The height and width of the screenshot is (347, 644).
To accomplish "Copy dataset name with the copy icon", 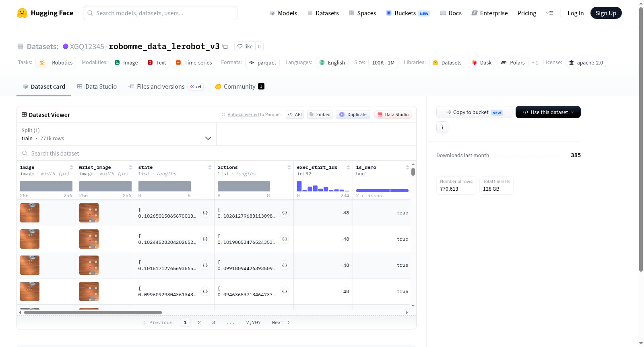I will (x=225, y=46).
